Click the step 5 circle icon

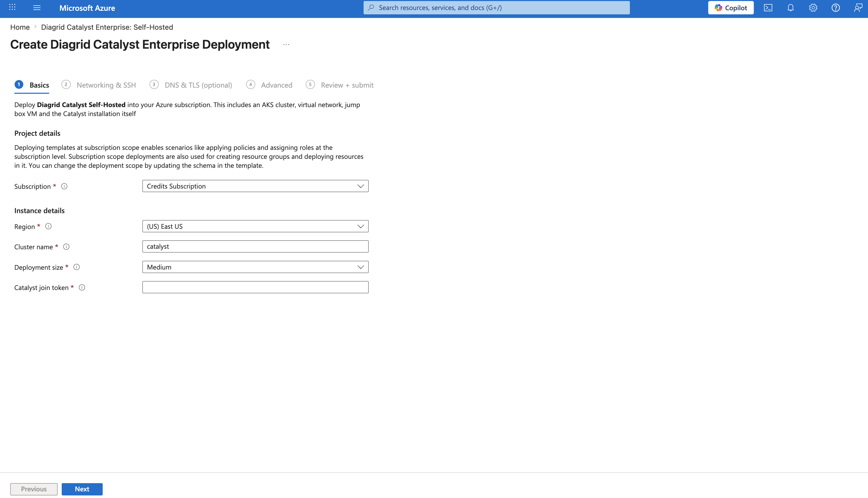(x=310, y=85)
